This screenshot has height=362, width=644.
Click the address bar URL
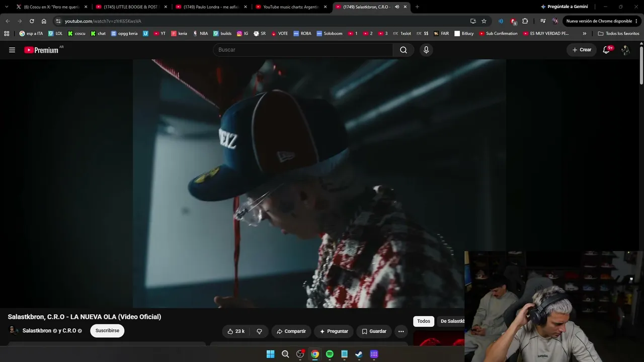coord(103,21)
